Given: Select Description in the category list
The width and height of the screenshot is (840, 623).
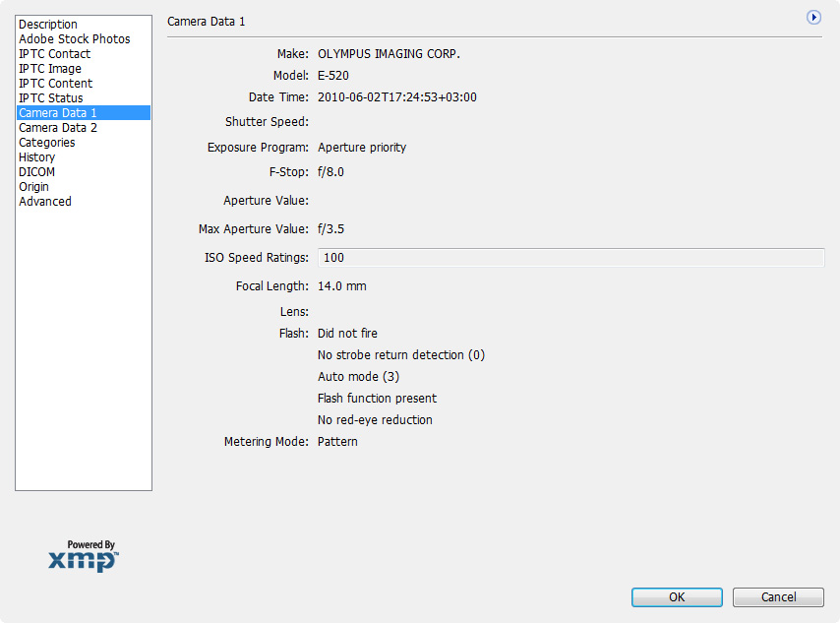Looking at the screenshot, I should [x=48, y=25].
